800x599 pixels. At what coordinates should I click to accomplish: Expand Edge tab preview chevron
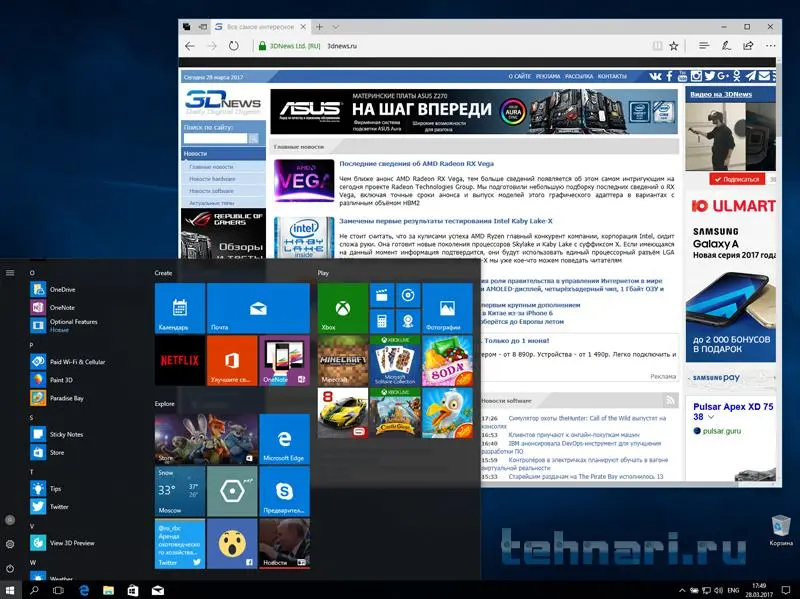[336, 27]
